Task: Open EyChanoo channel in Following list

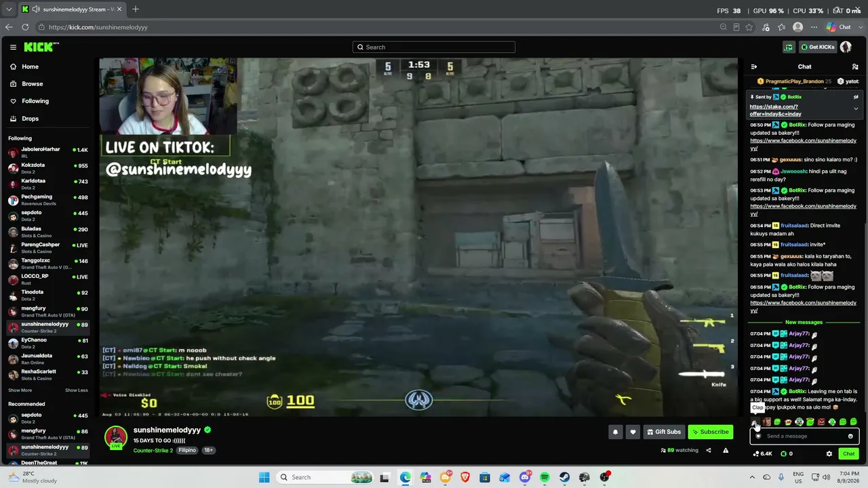Action: pos(47,342)
